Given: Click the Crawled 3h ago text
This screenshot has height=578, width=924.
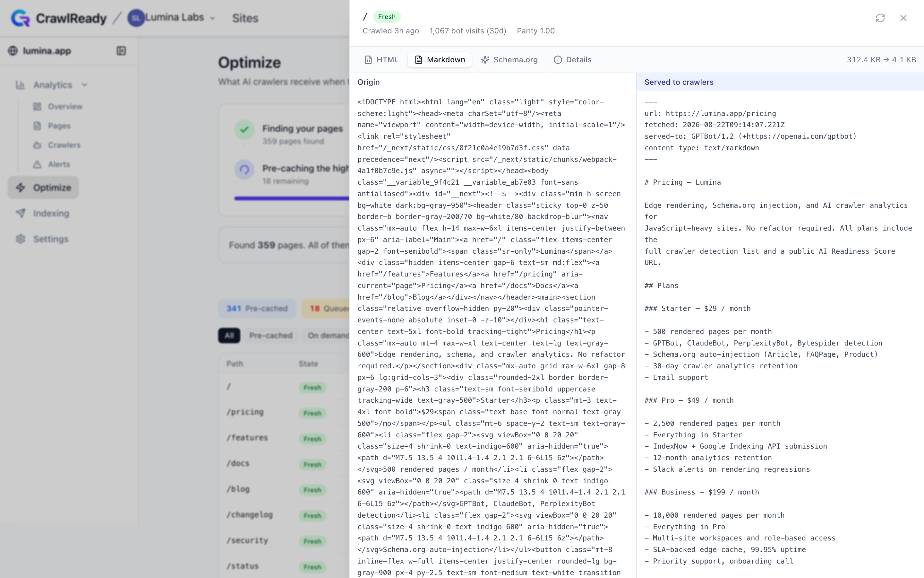Looking at the screenshot, I should tap(390, 31).
